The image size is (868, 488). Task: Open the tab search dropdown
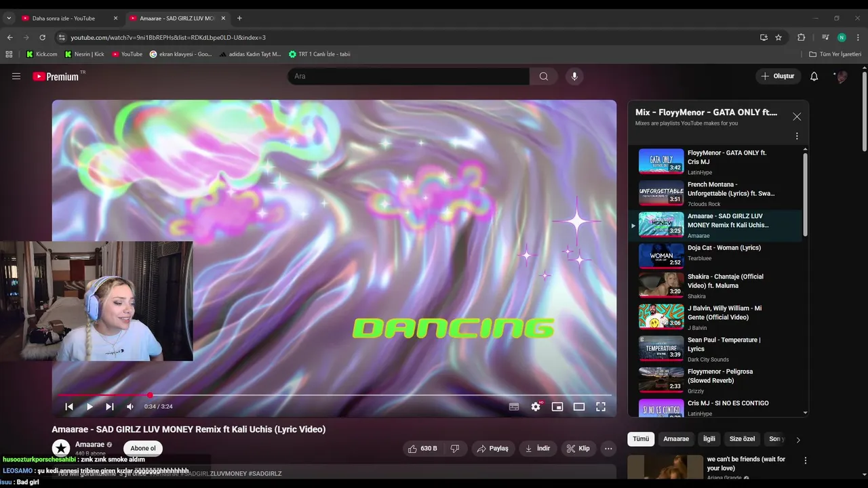(9, 18)
